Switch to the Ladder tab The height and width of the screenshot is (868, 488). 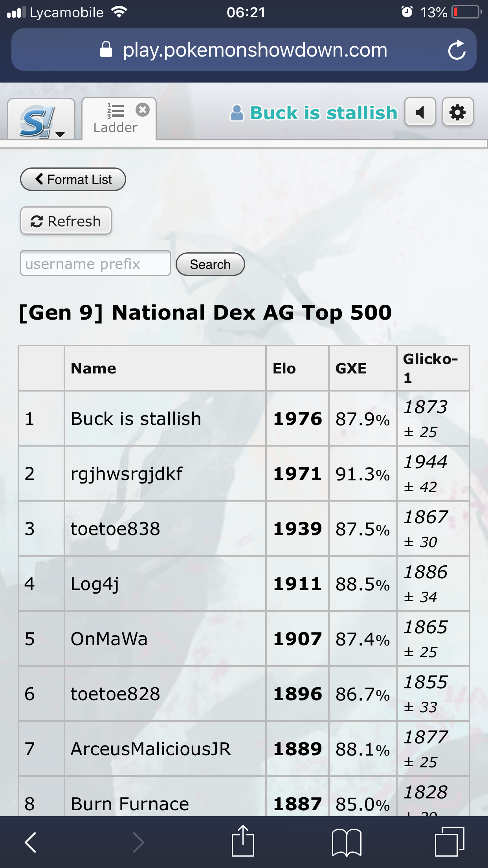click(115, 120)
